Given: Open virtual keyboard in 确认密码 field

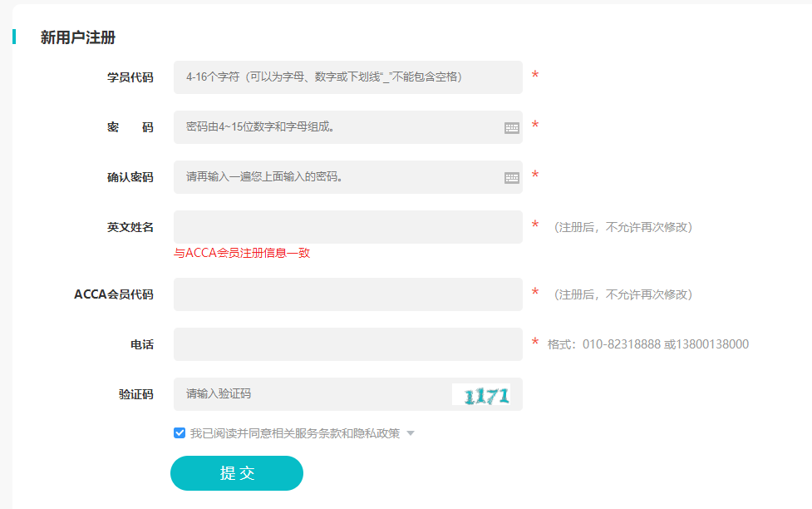Looking at the screenshot, I should tap(512, 178).
